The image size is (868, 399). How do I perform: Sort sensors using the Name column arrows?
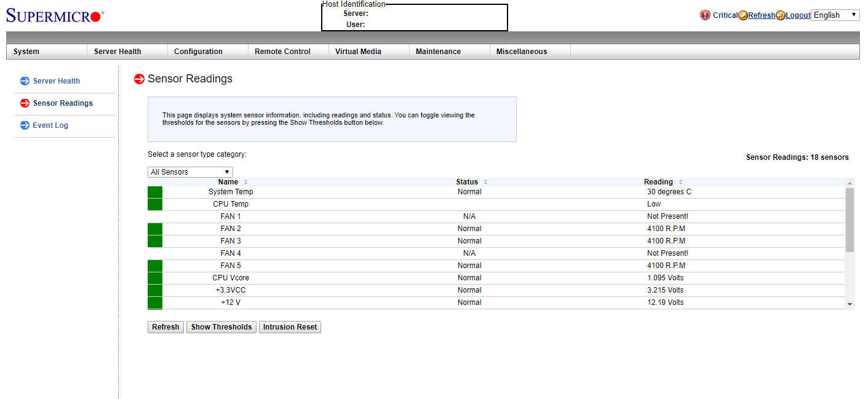click(245, 182)
